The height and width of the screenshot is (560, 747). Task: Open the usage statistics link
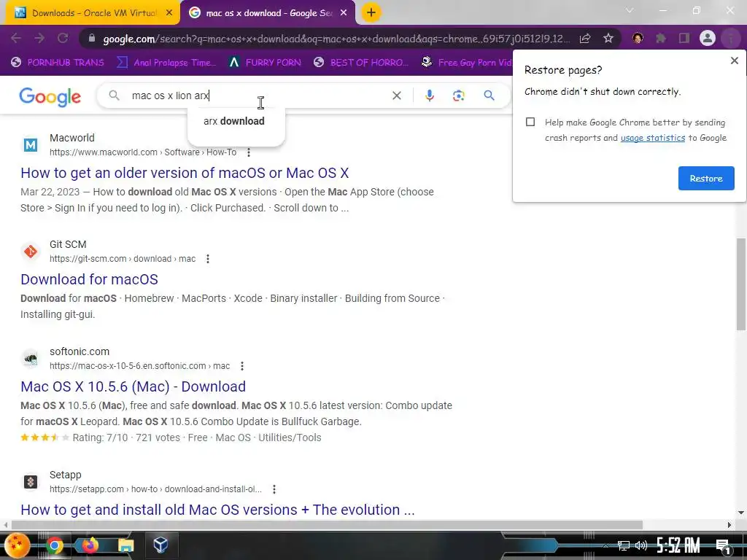(x=653, y=138)
